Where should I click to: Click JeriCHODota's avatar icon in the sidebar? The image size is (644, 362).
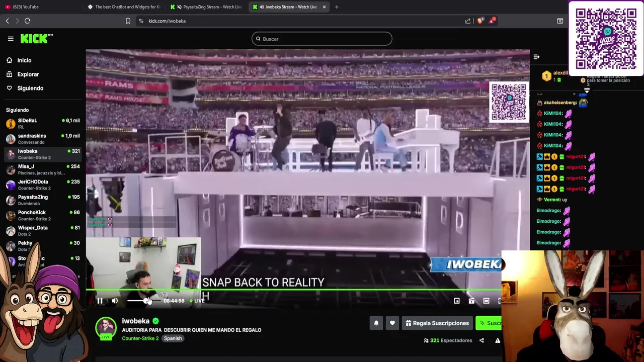pos(11,185)
